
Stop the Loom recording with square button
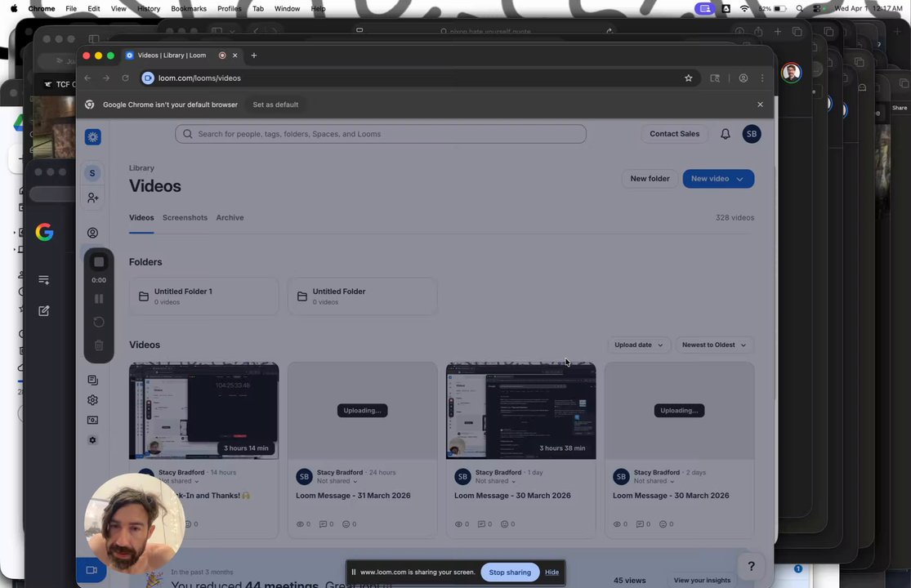point(99,262)
